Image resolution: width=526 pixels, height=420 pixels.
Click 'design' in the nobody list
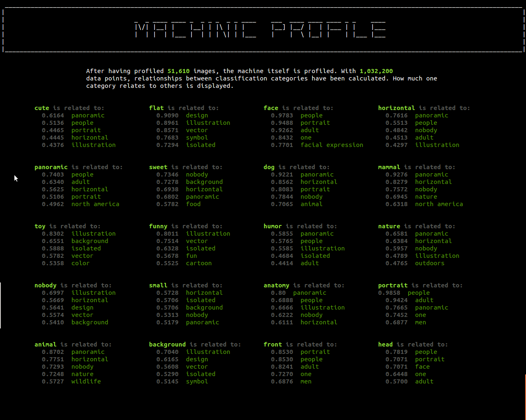tap(83, 308)
